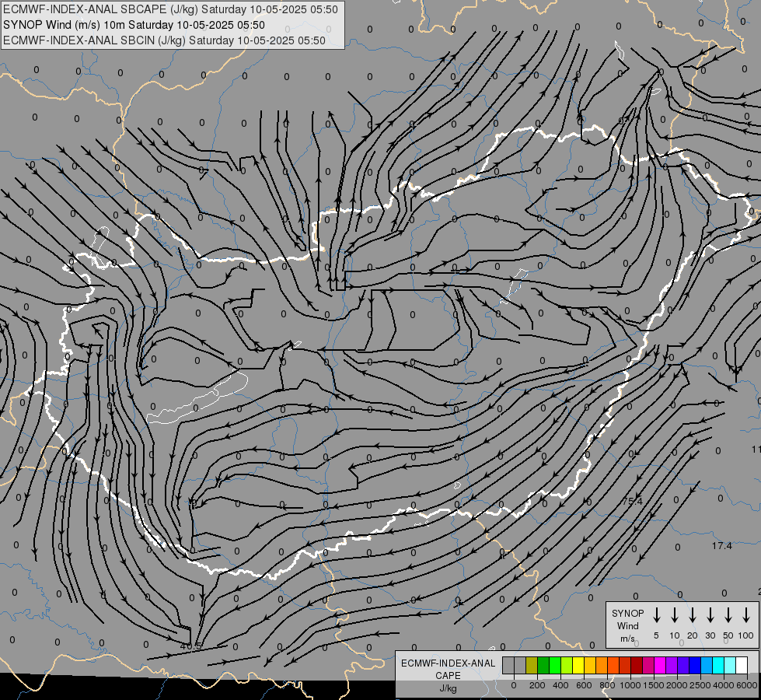Click the ECMWF-INDEX-ANAL label in CAPE legend
The height and width of the screenshot is (700, 761).
pyautogui.click(x=448, y=663)
